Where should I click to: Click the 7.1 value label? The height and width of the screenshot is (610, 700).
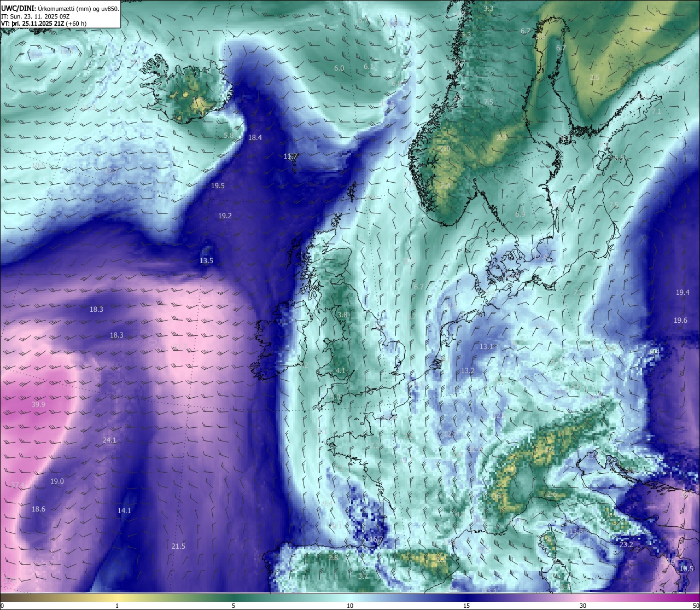(656, 112)
